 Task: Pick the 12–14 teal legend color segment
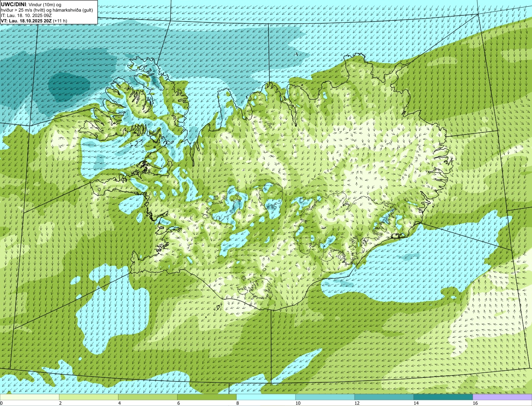click(384, 397)
